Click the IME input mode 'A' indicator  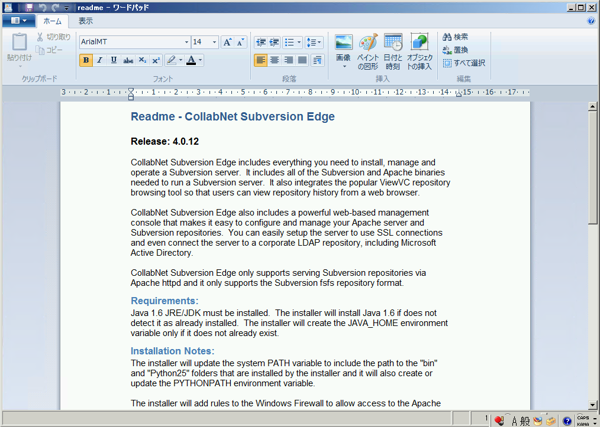(515, 421)
